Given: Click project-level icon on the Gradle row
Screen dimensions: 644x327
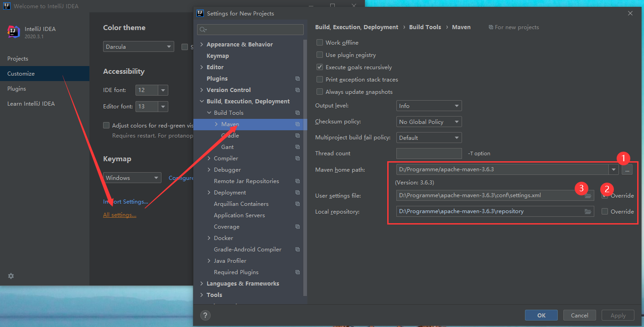Looking at the screenshot, I should (297, 136).
